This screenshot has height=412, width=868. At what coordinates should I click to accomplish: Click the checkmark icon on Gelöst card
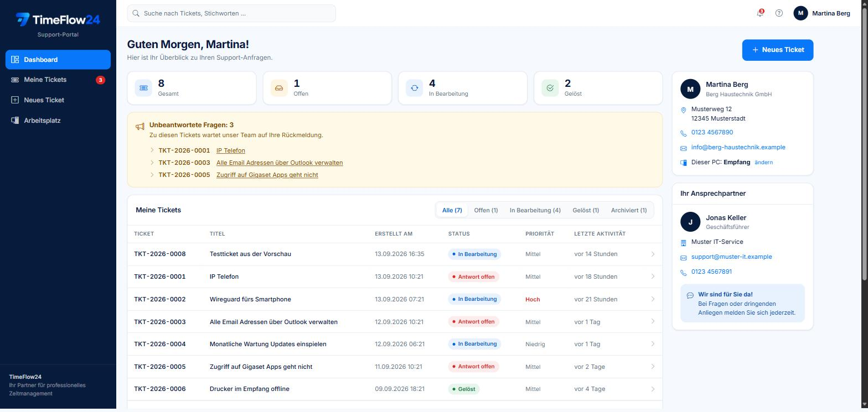coord(550,88)
